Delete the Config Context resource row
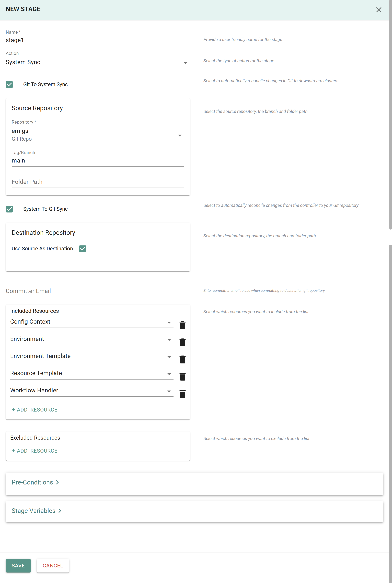This screenshot has height=583, width=392. [x=182, y=325]
